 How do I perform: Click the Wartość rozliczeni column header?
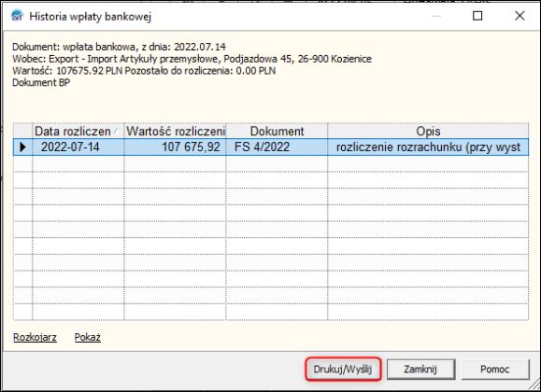175,131
